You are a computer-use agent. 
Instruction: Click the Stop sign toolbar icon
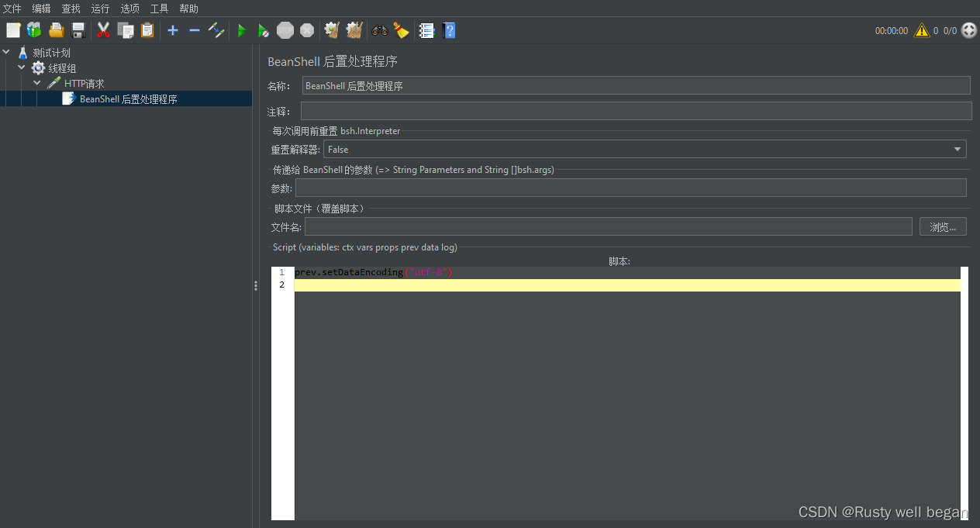pos(285,30)
